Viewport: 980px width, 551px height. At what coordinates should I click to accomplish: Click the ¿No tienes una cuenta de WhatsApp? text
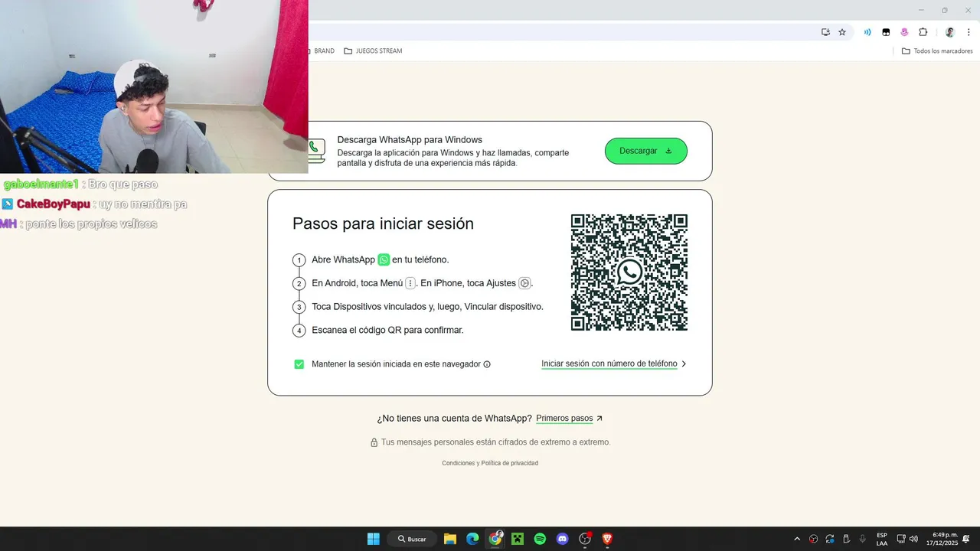454,419
